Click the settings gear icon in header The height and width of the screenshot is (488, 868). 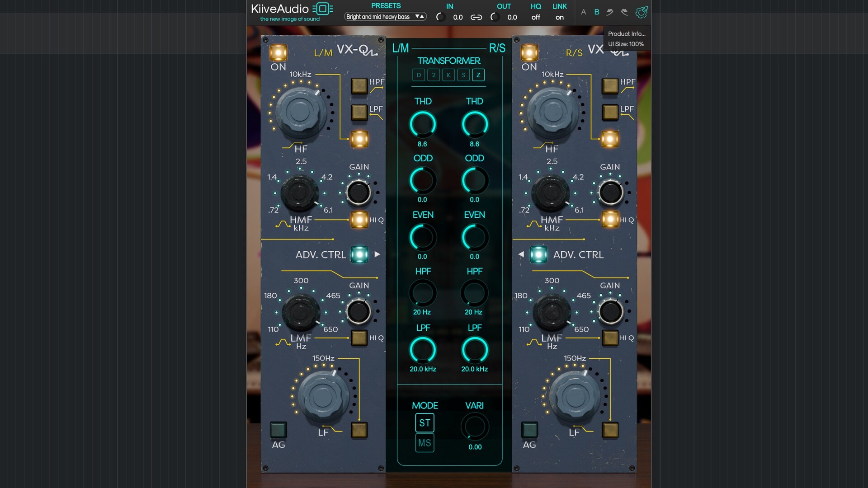click(x=641, y=12)
